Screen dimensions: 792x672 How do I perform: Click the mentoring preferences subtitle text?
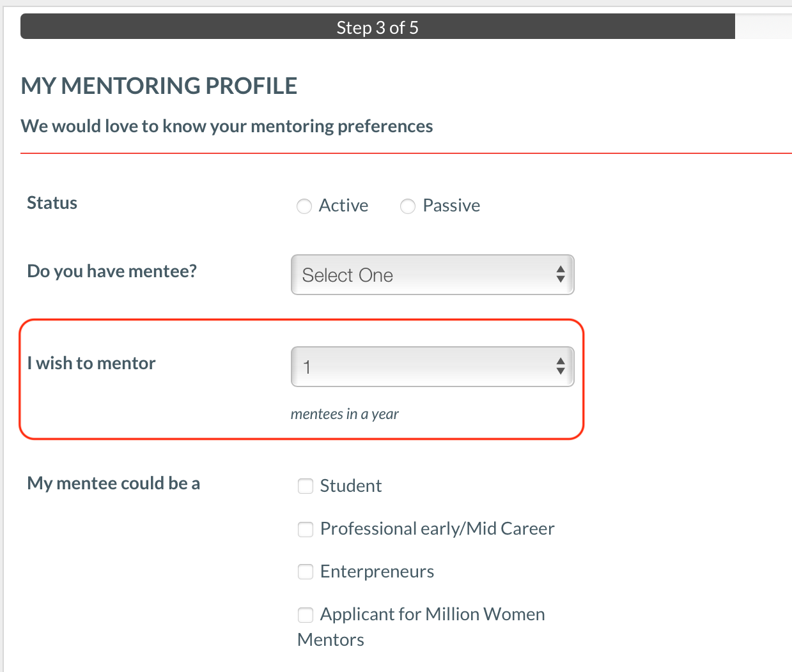coord(227,126)
